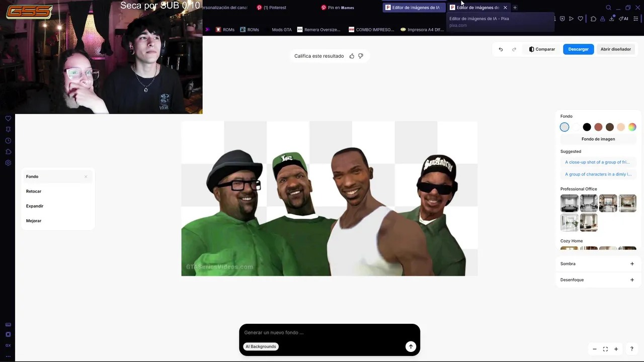Click the toolbar heart bookmark icon
The height and width of the screenshot is (362, 644).
(580, 19)
